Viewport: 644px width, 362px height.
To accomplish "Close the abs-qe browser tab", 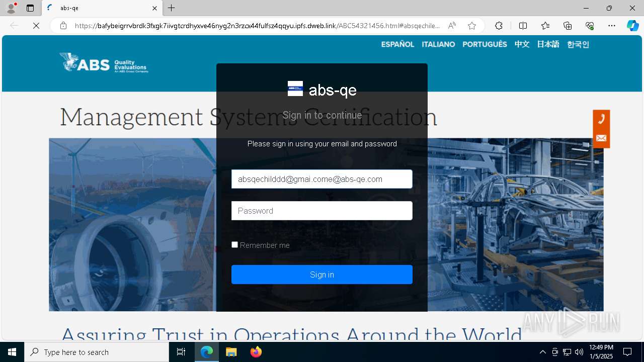I will click(155, 8).
